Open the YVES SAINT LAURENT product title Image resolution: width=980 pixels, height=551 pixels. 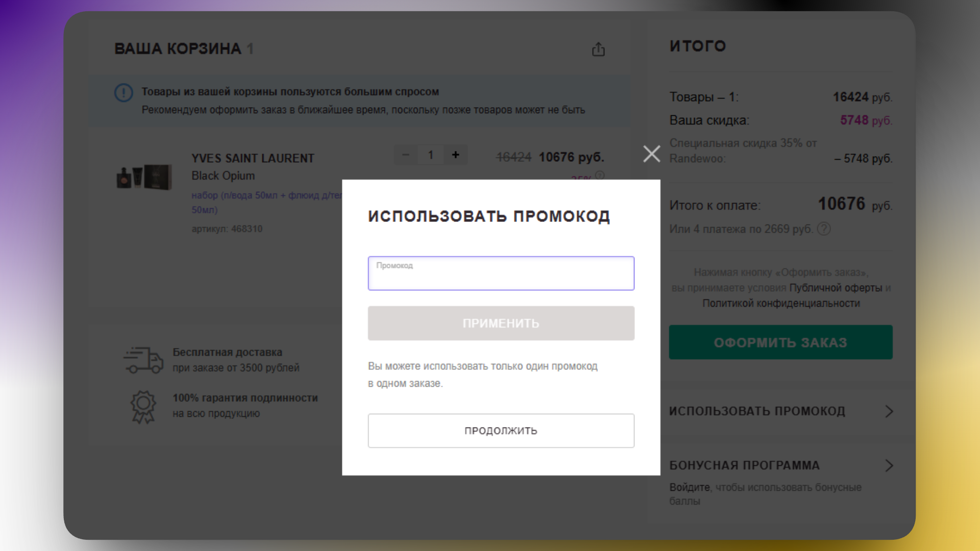(x=253, y=158)
